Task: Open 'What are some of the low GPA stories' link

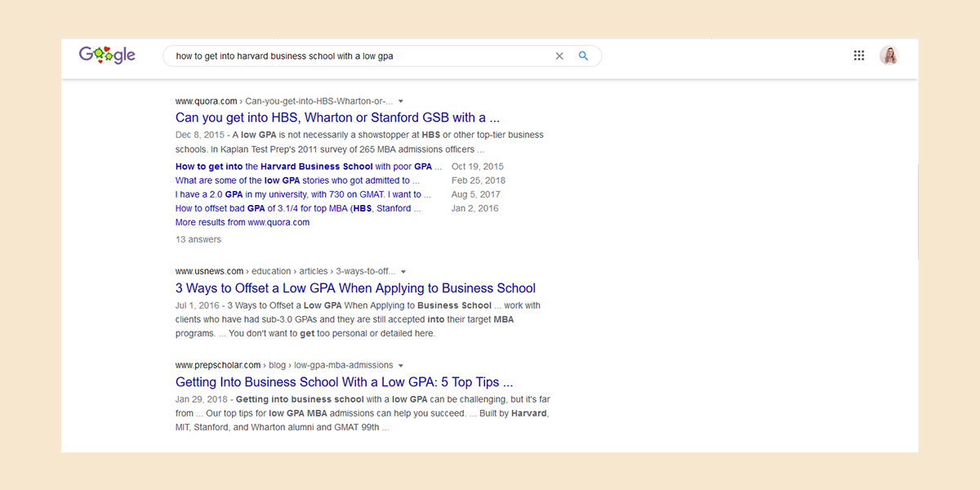Action: [297, 180]
